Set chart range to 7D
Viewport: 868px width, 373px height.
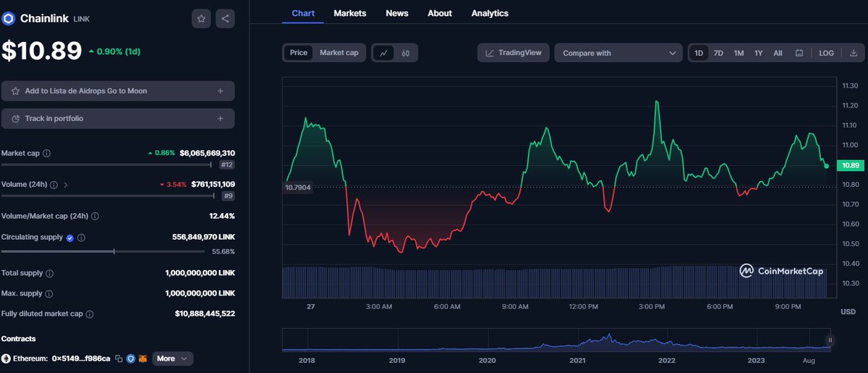[718, 53]
